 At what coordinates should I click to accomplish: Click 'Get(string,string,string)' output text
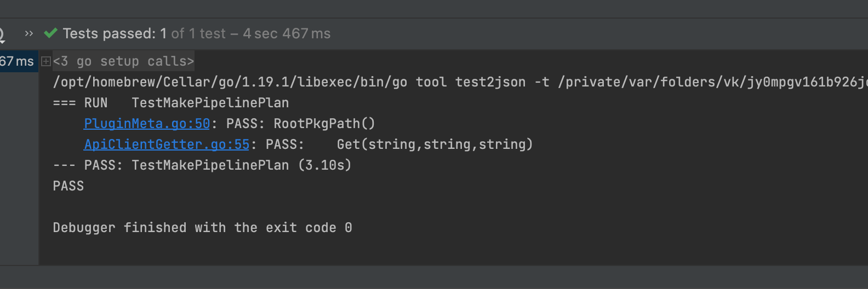(x=435, y=144)
